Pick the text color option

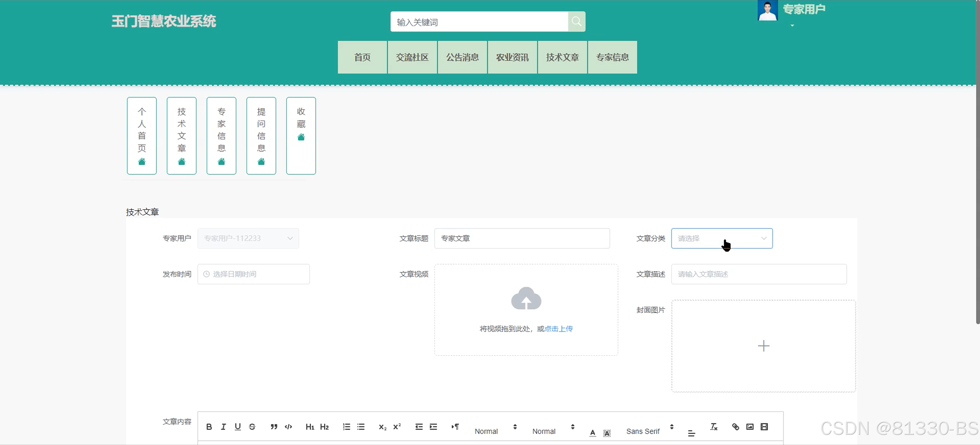592,432
